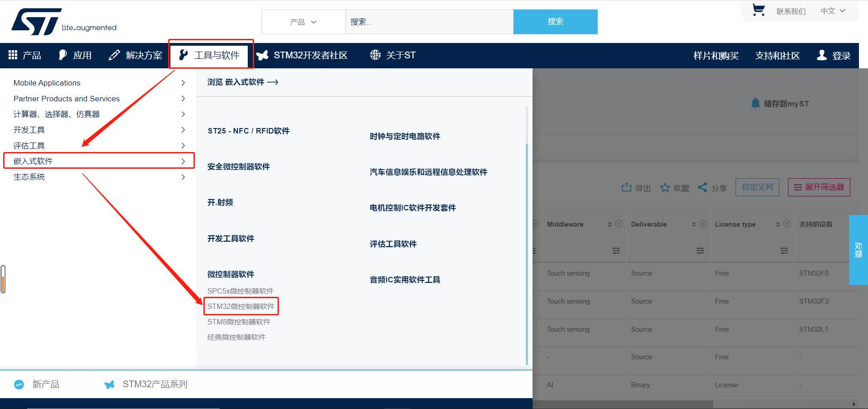Screen dimensions: 868x409
Task: Expand the Mobile Applications submenu chevron
Action: tap(183, 83)
